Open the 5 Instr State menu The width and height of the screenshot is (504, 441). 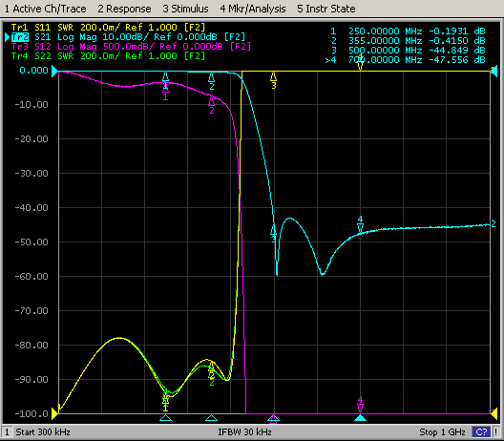(x=326, y=9)
